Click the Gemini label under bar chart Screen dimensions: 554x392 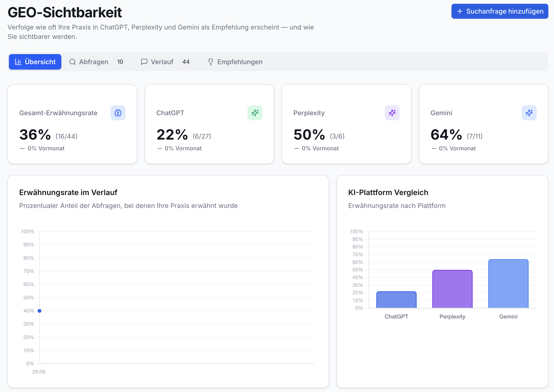(x=508, y=316)
